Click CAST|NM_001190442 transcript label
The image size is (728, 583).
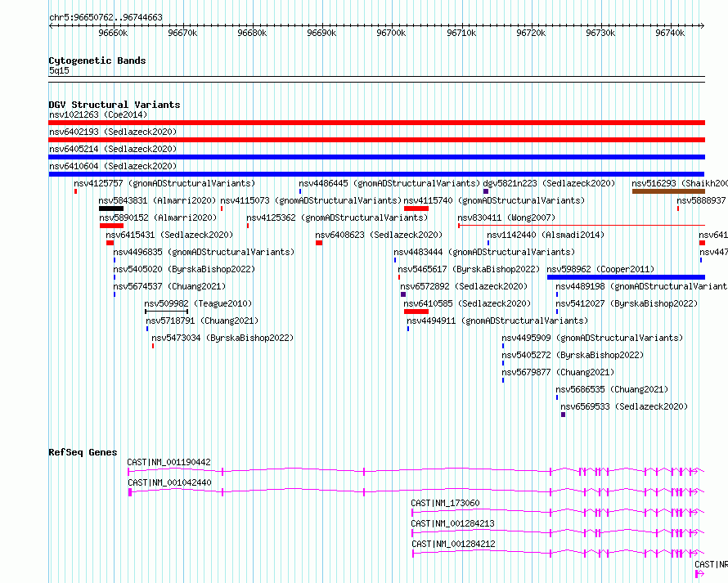click(x=169, y=462)
